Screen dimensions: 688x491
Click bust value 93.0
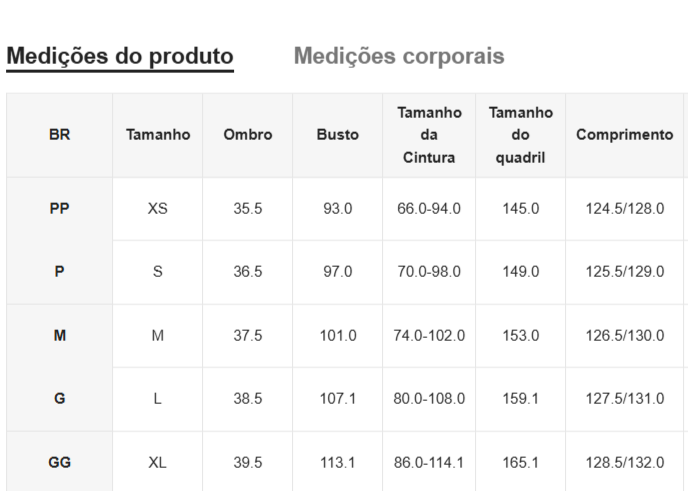tap(338, 209)
